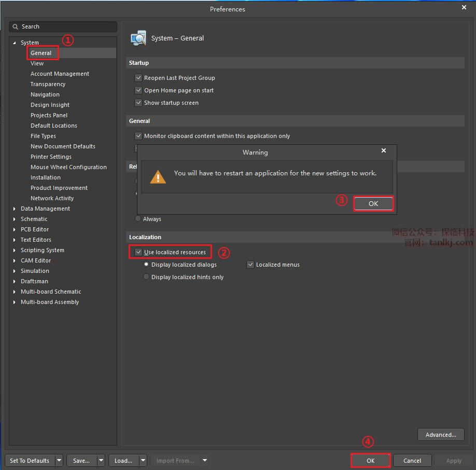The image size is (476, 470).
Task: Open File Types page
Action: (43, 136)
